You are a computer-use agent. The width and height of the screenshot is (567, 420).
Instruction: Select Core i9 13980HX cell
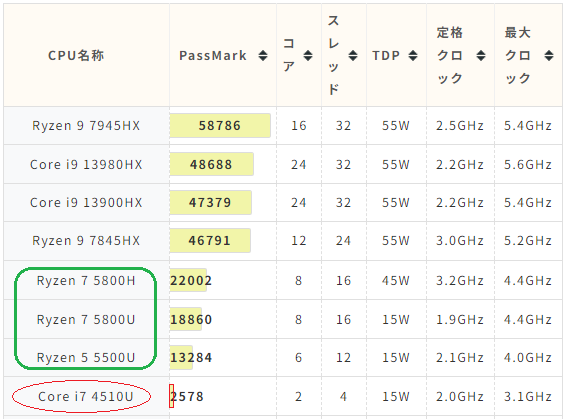(x=86, y=165)
